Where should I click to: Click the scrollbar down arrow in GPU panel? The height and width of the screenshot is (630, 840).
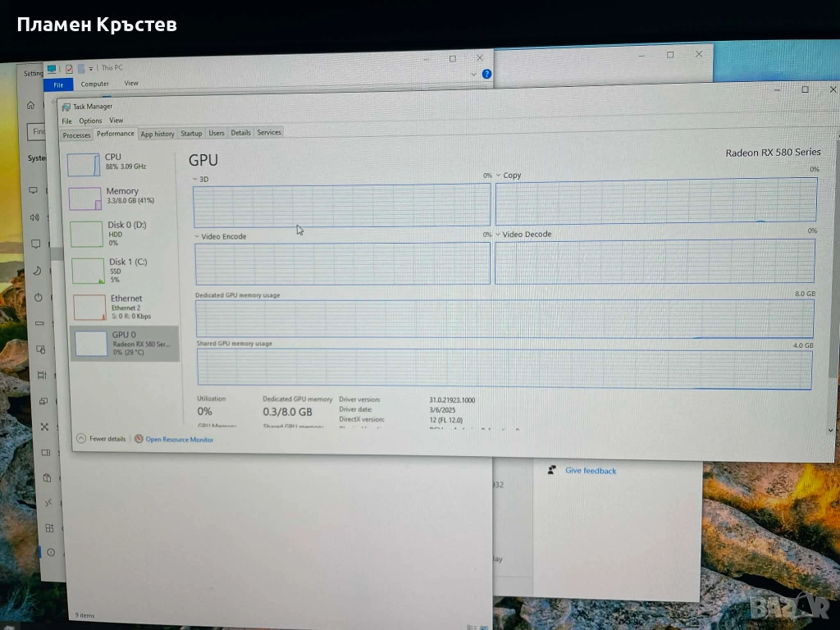[x=829, y=429]
